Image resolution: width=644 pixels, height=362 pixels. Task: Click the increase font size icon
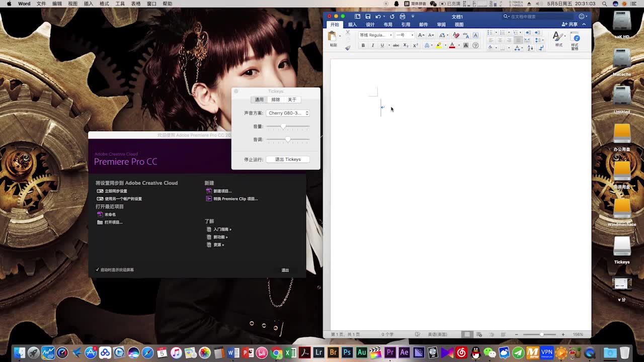(421, 35)
